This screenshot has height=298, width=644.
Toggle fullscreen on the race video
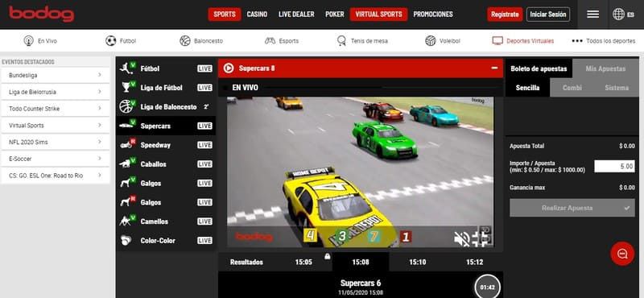tap(481, 239)
